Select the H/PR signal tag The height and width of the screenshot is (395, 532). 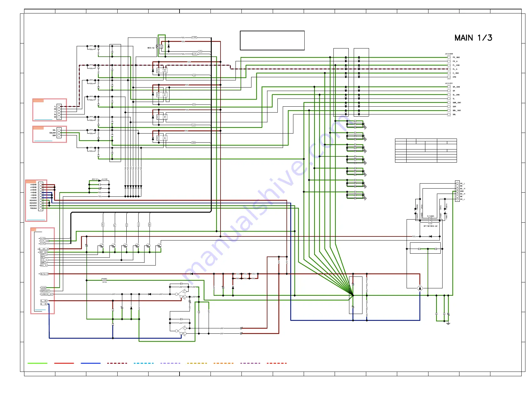pos(43,239)
